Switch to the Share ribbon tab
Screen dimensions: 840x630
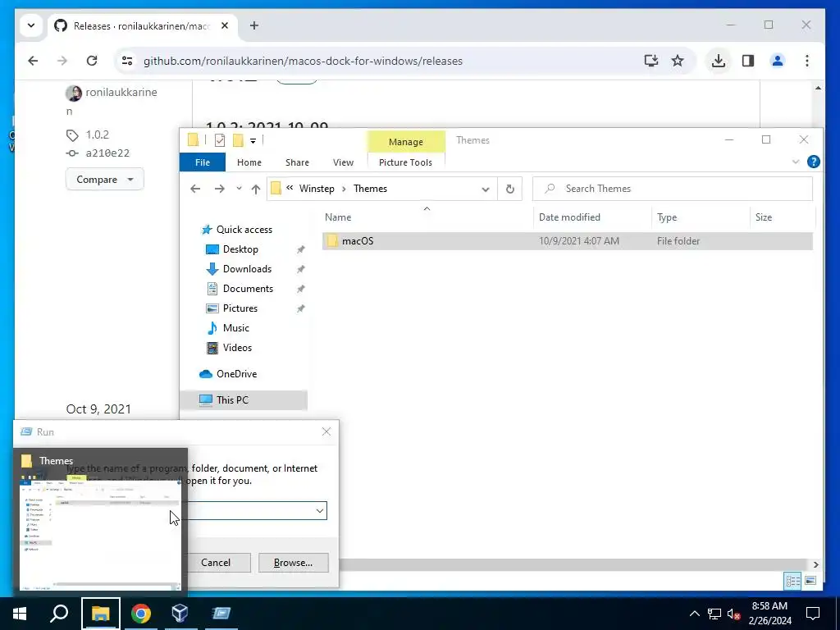pyautogui.click(x=297, y=162)
